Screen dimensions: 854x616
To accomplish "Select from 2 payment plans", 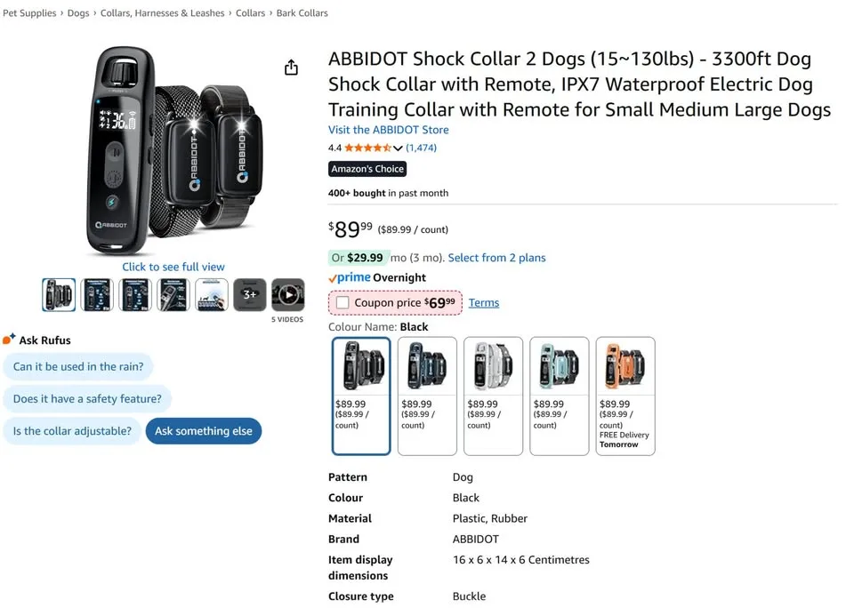I will (x=497, y=257).
